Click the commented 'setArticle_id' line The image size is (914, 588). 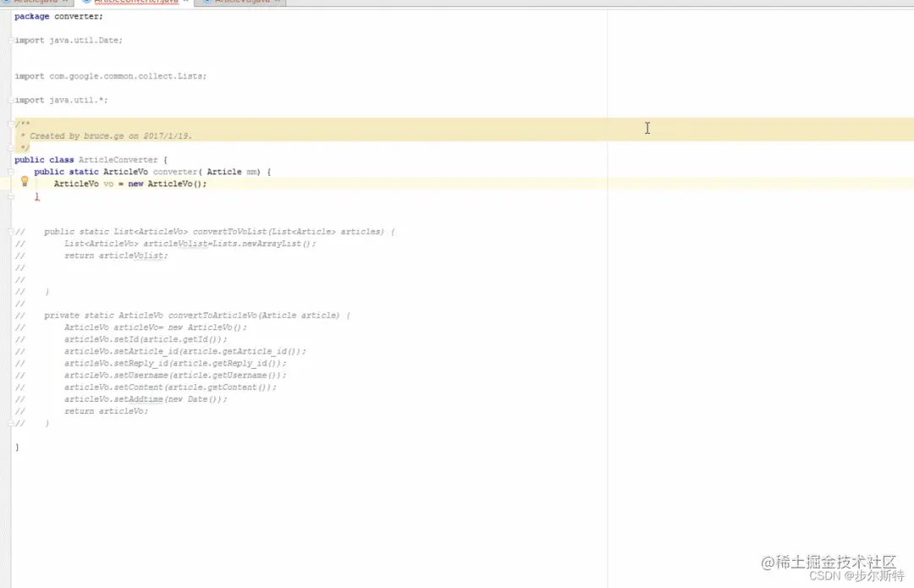pos(184,351)
